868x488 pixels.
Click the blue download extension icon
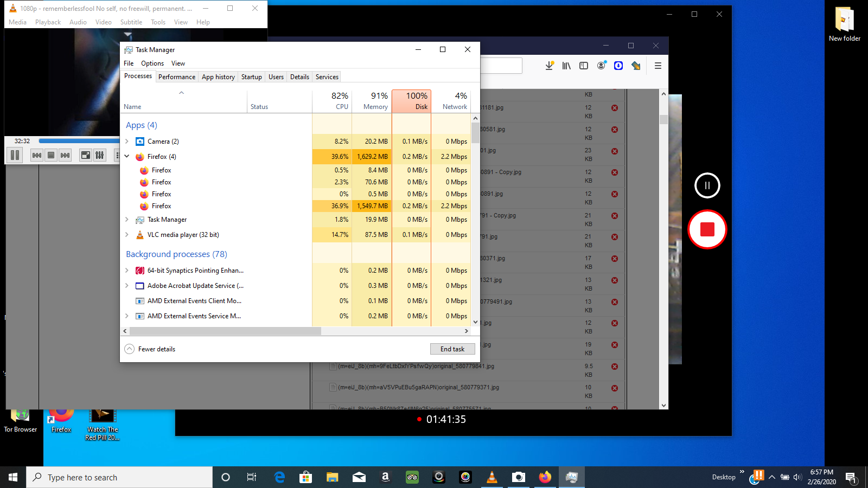[618, 66]
